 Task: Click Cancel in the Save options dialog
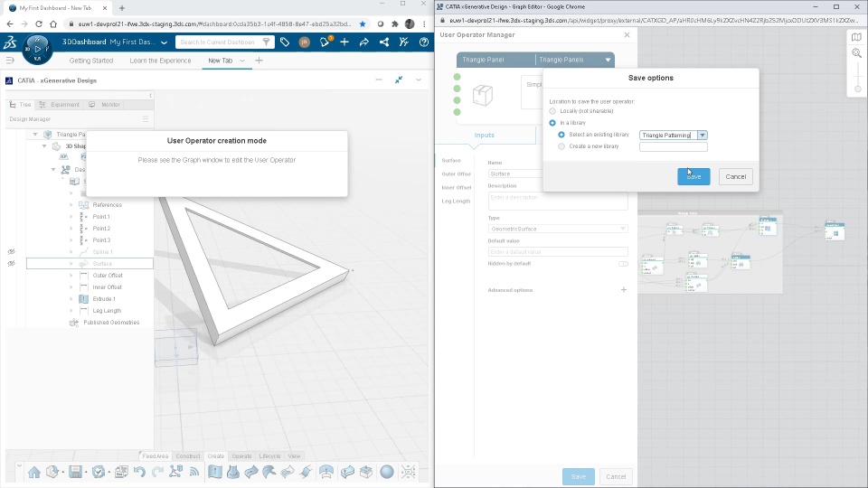click(x=736, y=176)
